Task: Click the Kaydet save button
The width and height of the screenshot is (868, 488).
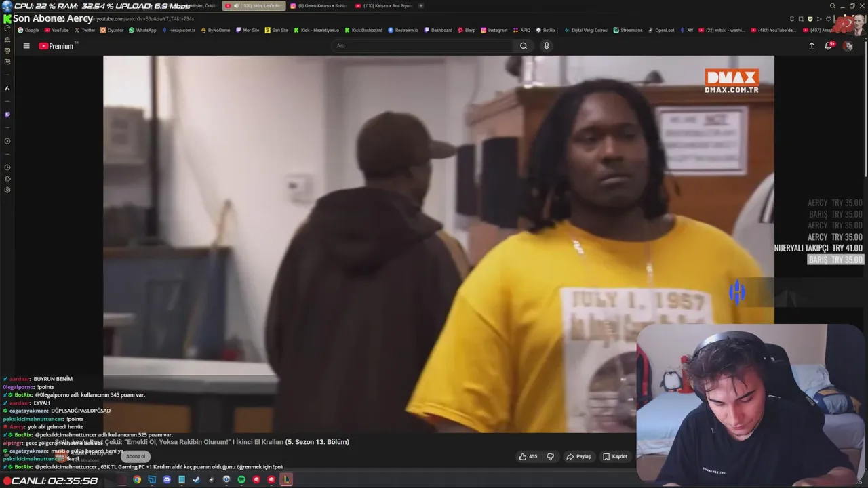Action: point(615,457)
